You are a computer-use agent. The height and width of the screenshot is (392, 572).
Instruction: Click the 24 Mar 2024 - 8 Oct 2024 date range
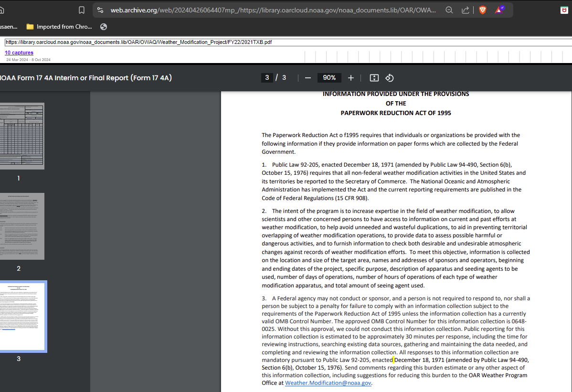(28, 60)
